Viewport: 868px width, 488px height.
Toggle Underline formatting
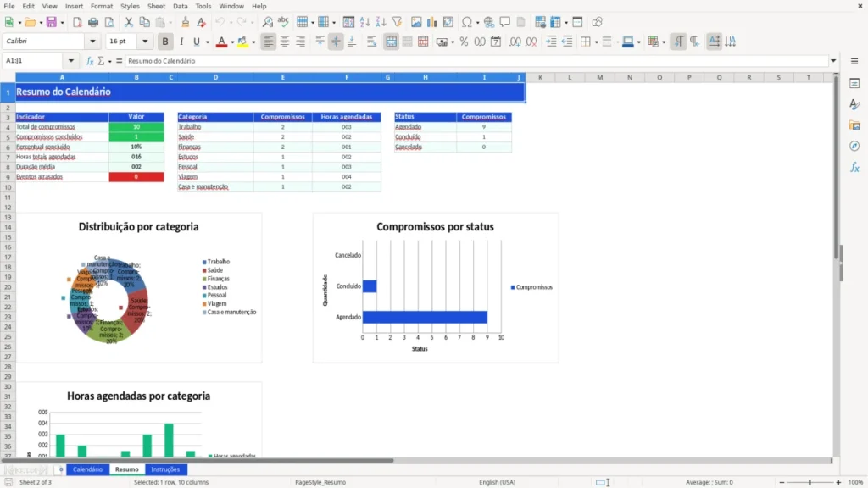pyautogui.click(x=196, y=42)
